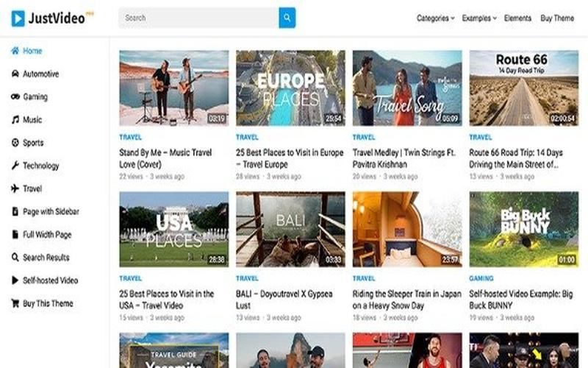588x368 pixels.
Task: Go to Home in the sidebar
Action: (x=32, y=51)
